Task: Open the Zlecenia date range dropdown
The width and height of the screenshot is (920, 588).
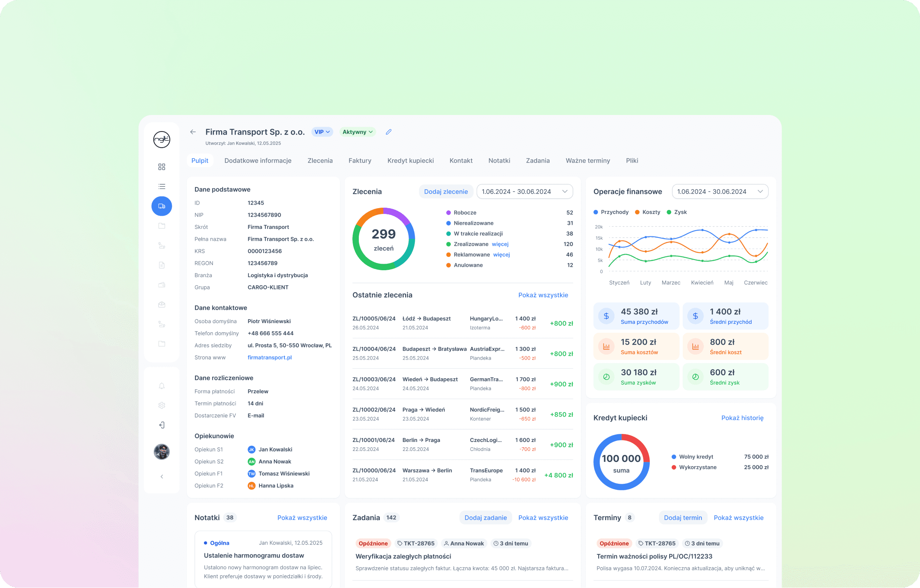Action: [524, 192]
